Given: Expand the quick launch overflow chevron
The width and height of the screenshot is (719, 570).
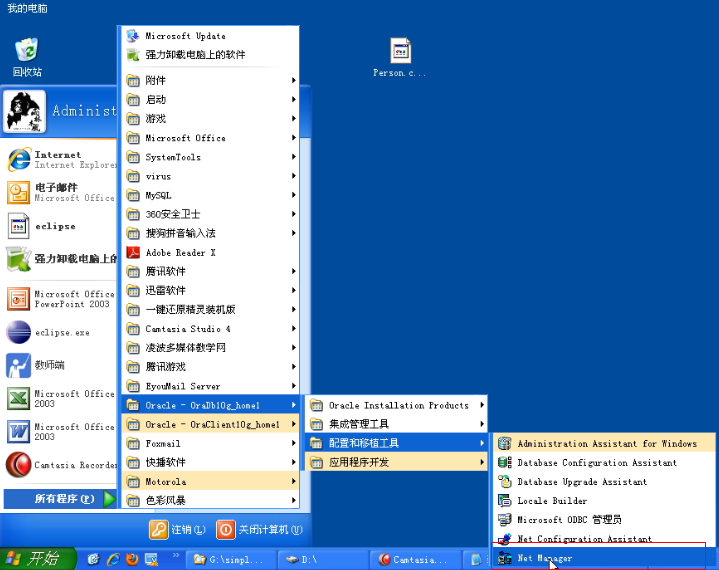Looking at the screenshot, I should click(x=176, y=556).
